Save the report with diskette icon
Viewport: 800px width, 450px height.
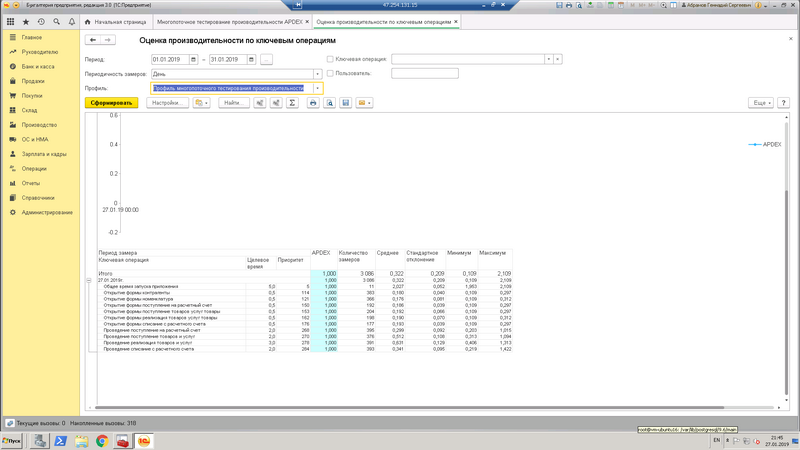point(345,103)
